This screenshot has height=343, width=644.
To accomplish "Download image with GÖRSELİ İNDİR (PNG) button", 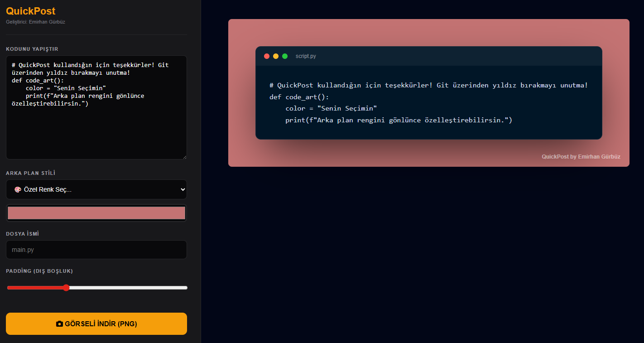I will click(96, 324).
